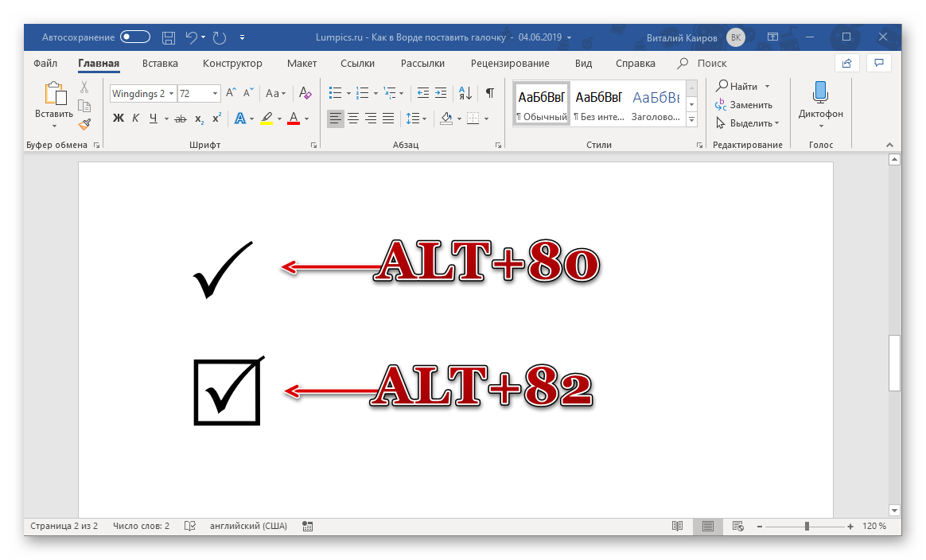Viewport: 926px width, 560px height.
Task: Click the share icon button
Action: 847,63
